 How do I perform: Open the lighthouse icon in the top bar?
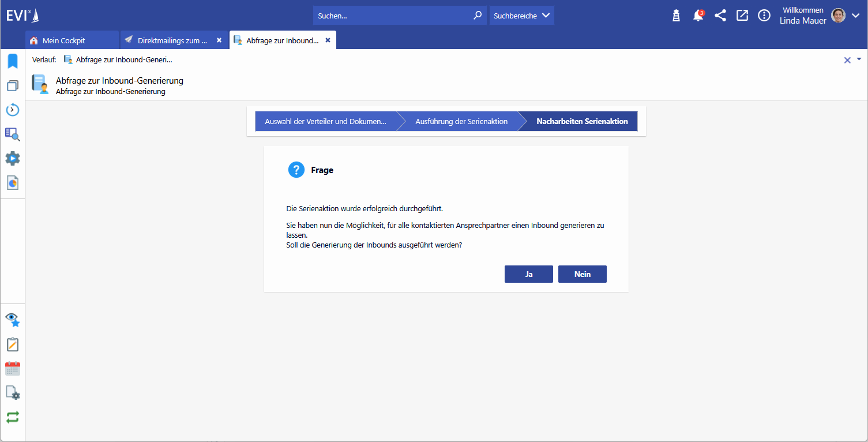point(675,15)
